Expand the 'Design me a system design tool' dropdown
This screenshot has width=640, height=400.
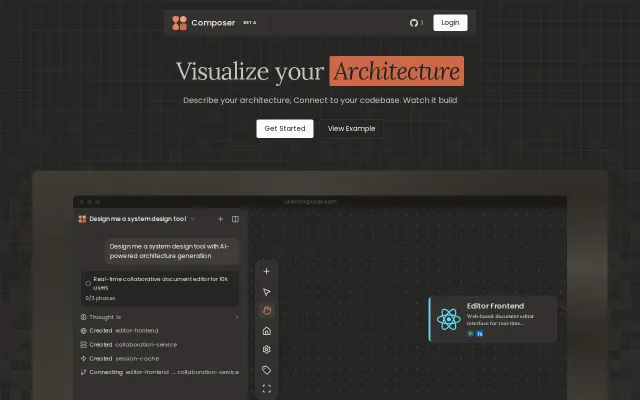pyautogui.click(x=193, y=219)
